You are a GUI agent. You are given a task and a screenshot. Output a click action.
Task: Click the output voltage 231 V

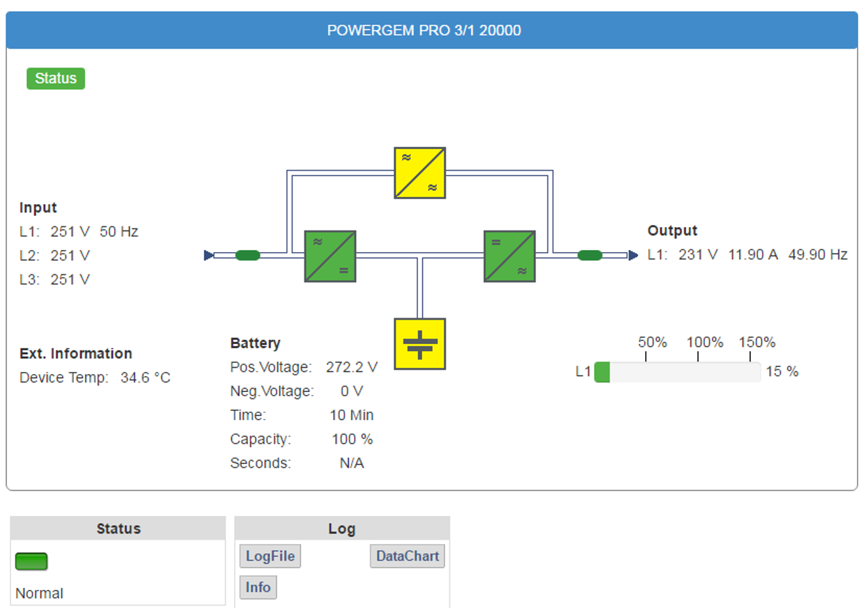[698, 255]
